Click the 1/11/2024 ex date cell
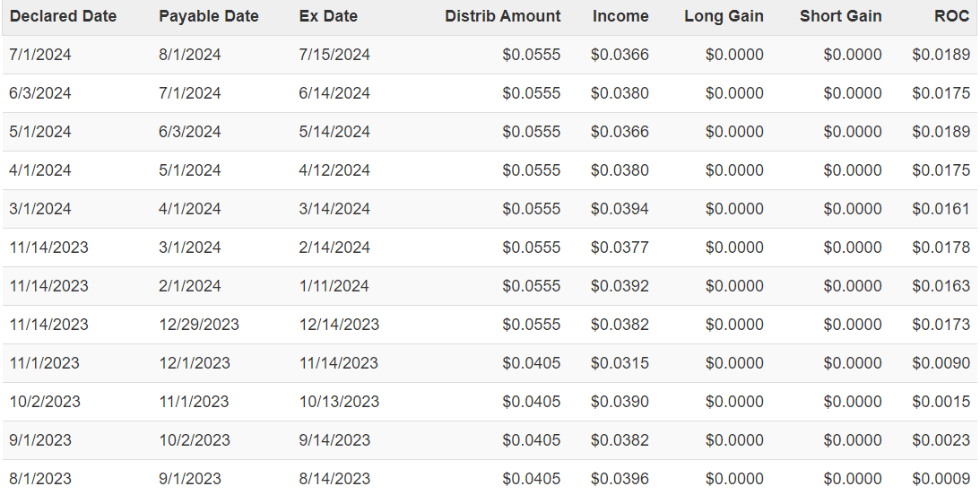 pyautogui.click(x=334, y=286)
